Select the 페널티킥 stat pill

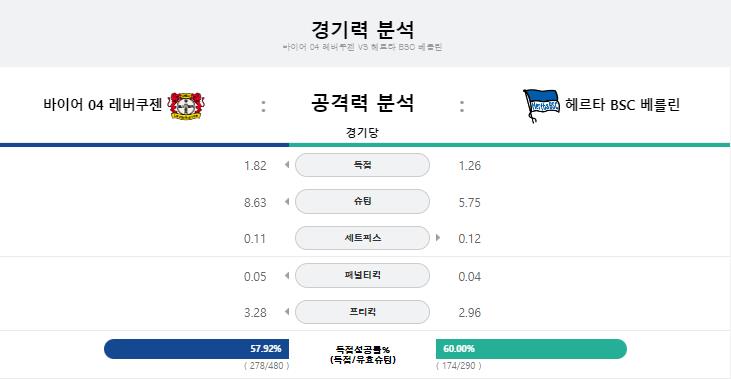pos(362,276)
